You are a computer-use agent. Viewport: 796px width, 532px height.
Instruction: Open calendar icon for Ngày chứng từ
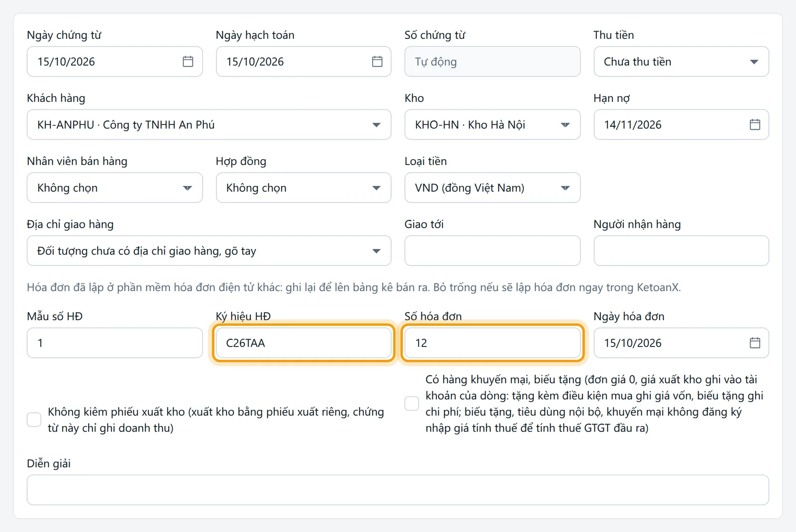(x=188, y=62)
